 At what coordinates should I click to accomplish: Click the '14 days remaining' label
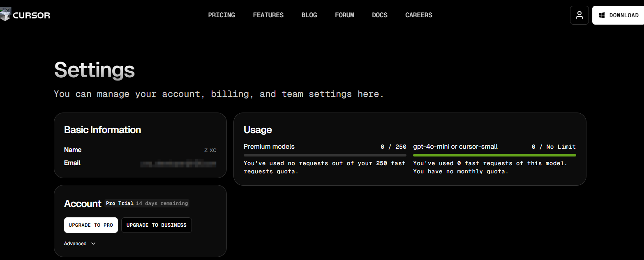tap(162, 203)
